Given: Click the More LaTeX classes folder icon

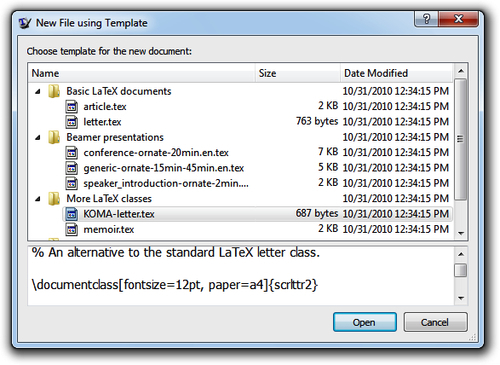Looking at the screenshot, I should pyautogui.click(x=54, y=199).
